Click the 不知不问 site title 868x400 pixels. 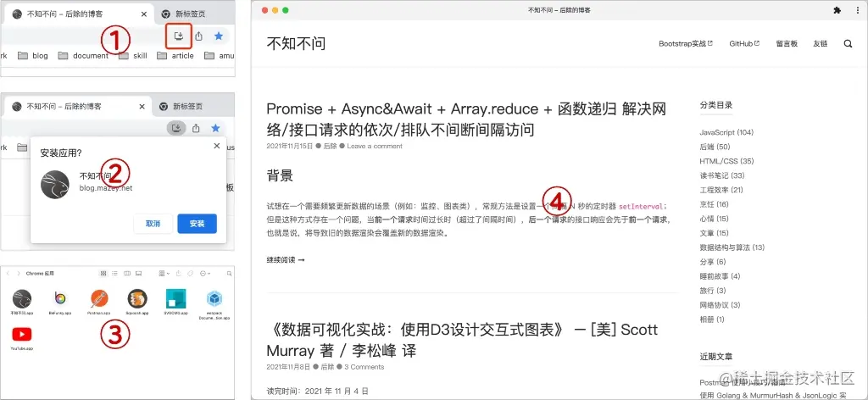pyautogui.click(x=296, y=43)
